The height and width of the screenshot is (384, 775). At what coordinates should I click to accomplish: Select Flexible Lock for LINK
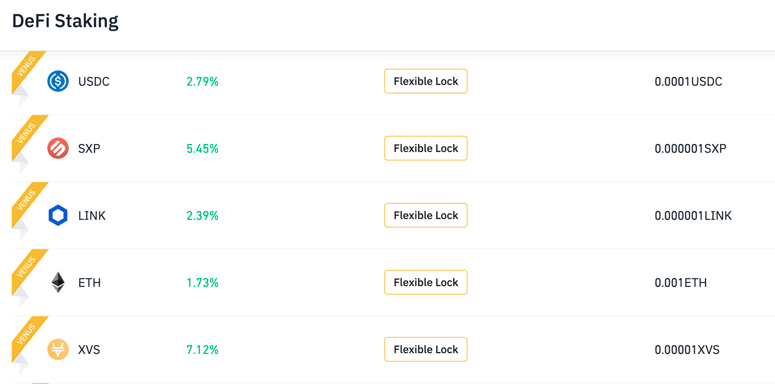[x=426, y=215]
